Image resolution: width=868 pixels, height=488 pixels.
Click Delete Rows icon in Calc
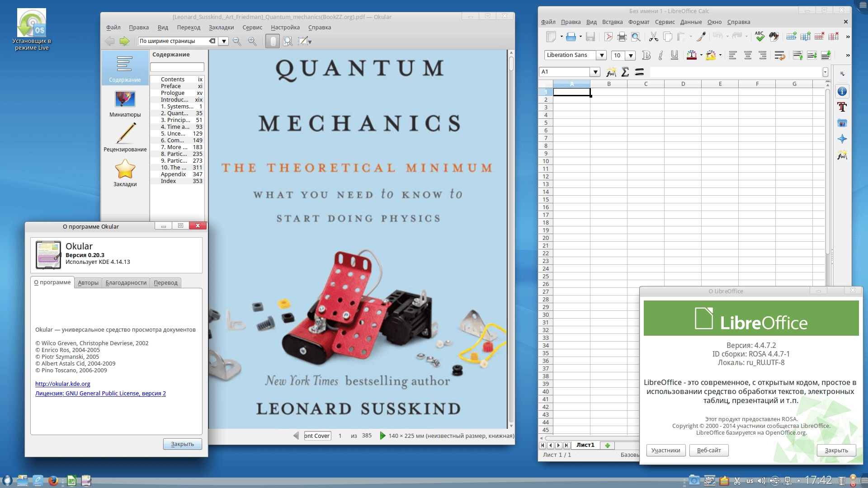[819, 37]
